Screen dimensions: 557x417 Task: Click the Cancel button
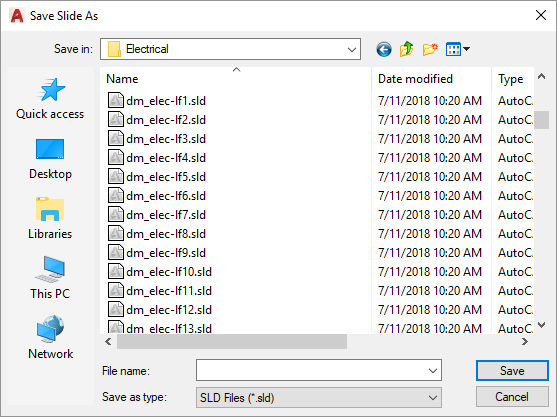pyautogui.click(x=512, y=397)
